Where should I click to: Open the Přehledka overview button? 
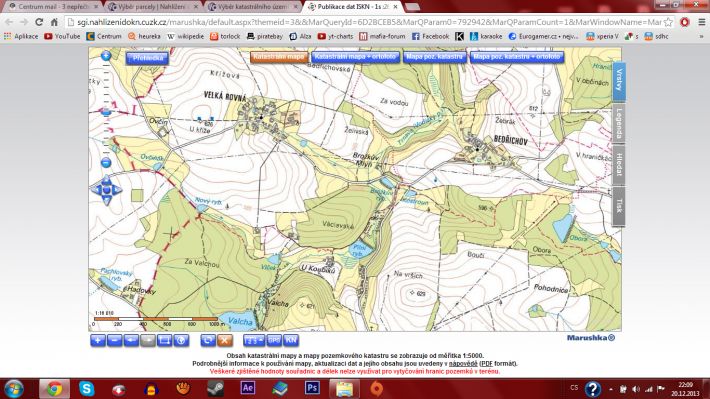[147, 58]
